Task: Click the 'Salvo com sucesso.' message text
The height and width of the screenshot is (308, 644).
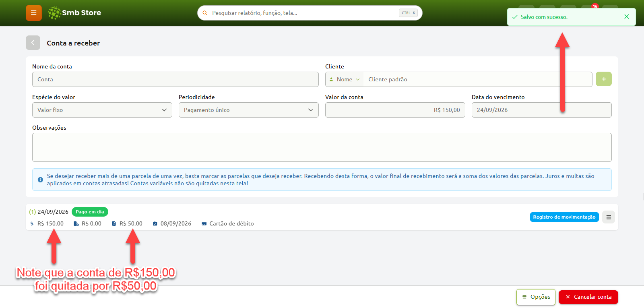Action: point(544,17)
